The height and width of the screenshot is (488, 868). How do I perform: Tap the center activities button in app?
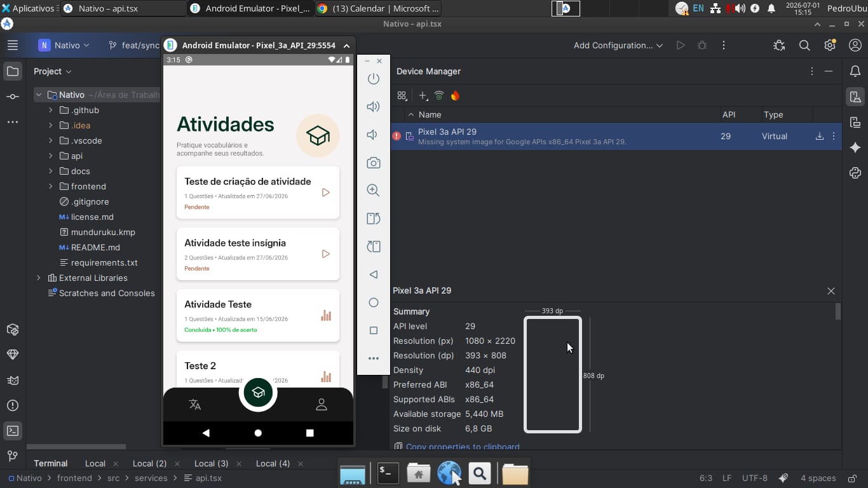pyautogui.click(x=258, y=392)
